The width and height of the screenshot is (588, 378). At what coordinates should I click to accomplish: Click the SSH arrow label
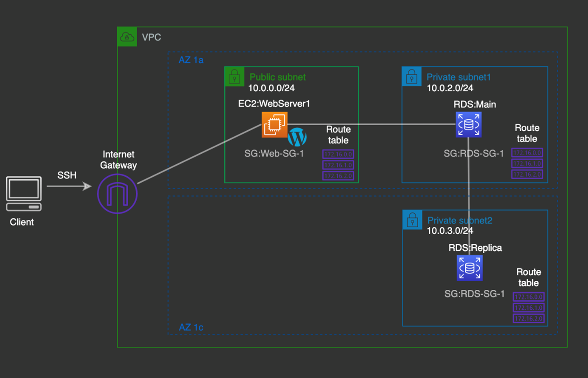pyautogui.click(x=67, y=175)
